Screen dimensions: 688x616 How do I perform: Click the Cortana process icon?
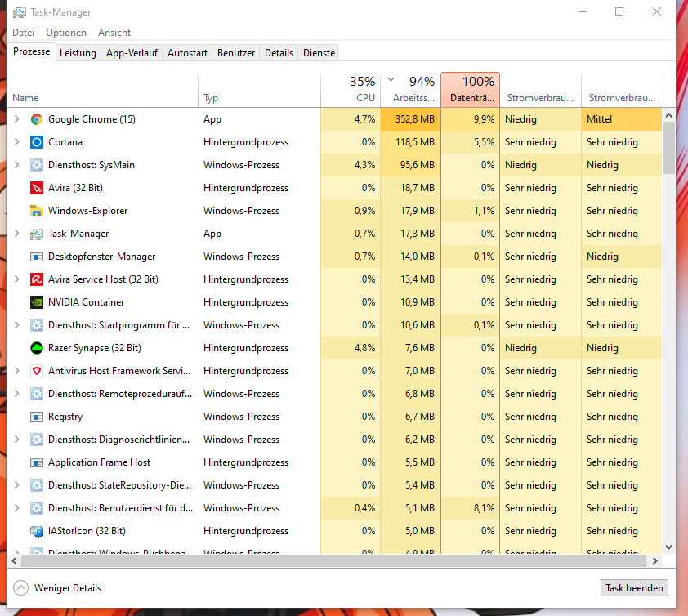pos(37,142)
